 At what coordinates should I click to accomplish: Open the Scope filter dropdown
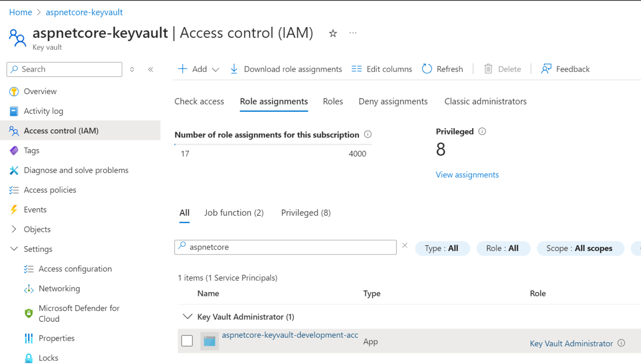point(581,248)
